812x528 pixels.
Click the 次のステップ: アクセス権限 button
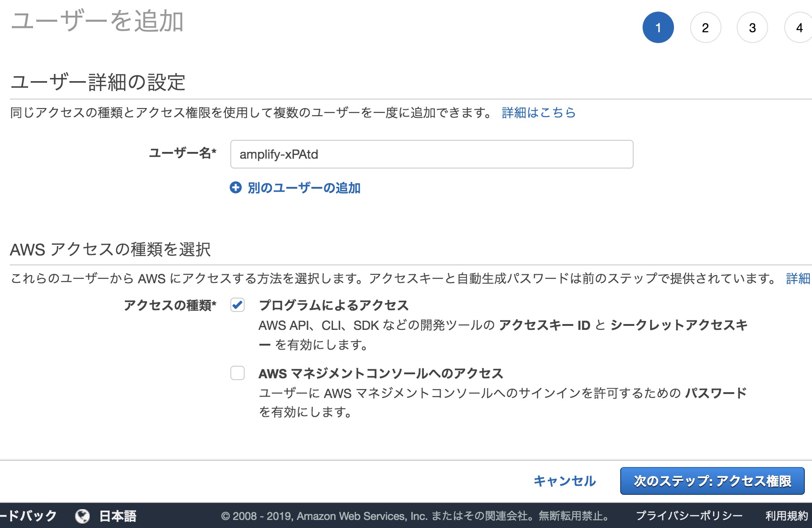click(713, 481)
